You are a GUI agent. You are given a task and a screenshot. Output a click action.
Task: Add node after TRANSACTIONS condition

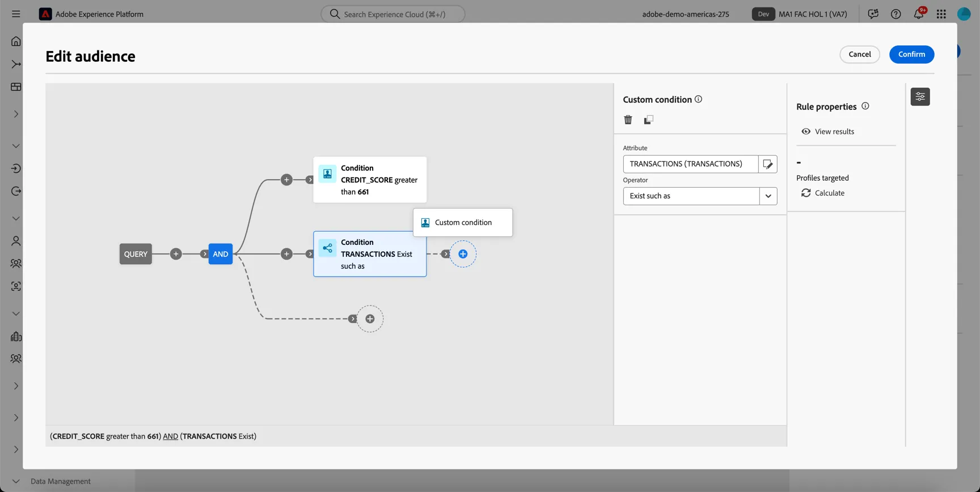(463, 254)
